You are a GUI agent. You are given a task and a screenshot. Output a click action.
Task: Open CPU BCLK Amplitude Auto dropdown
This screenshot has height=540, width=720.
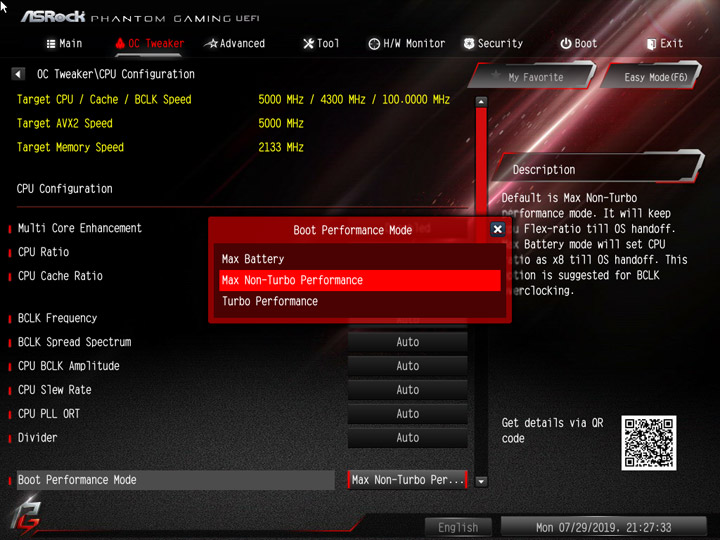407,366
